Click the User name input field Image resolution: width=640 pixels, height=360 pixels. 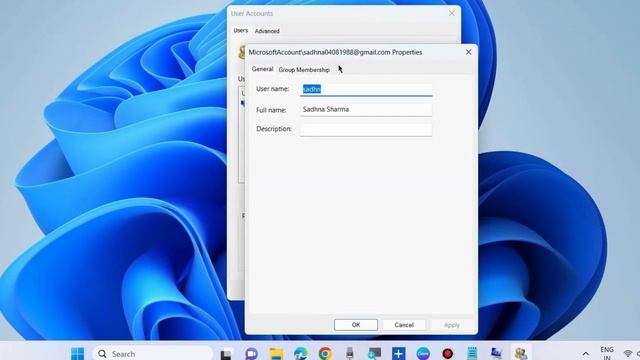point(366,89)
